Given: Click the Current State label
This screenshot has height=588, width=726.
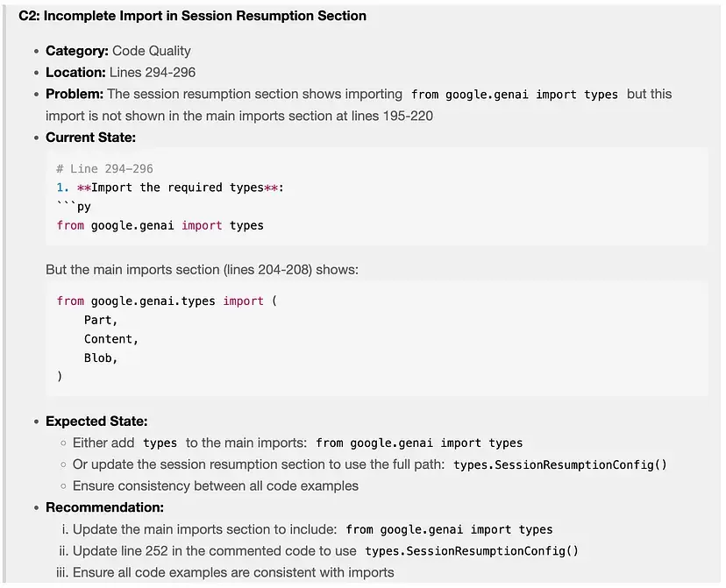Looking at the screenshot, I should [90, 137].
